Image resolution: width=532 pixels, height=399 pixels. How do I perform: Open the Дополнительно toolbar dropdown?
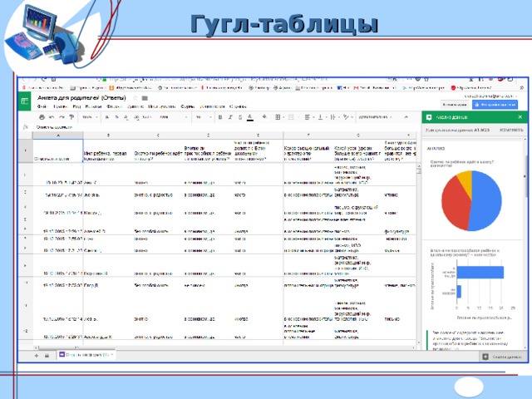(375, 117)
